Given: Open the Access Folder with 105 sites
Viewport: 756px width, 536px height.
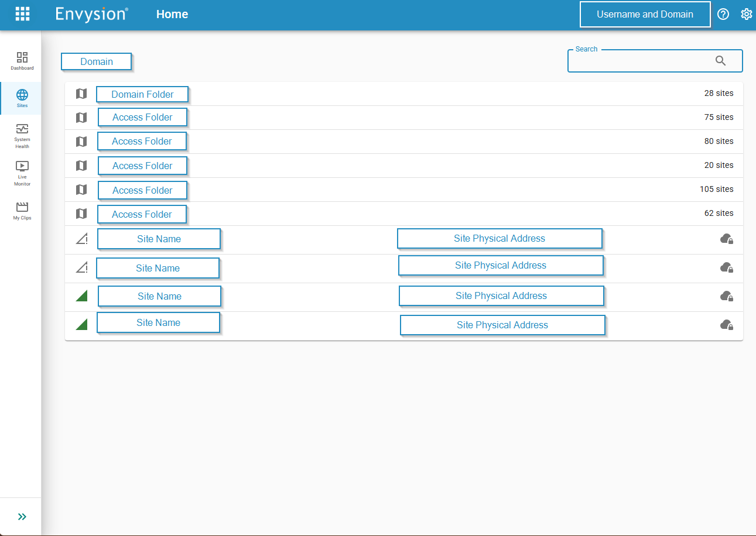Looking at the screenshot, I should coord(142,190).
